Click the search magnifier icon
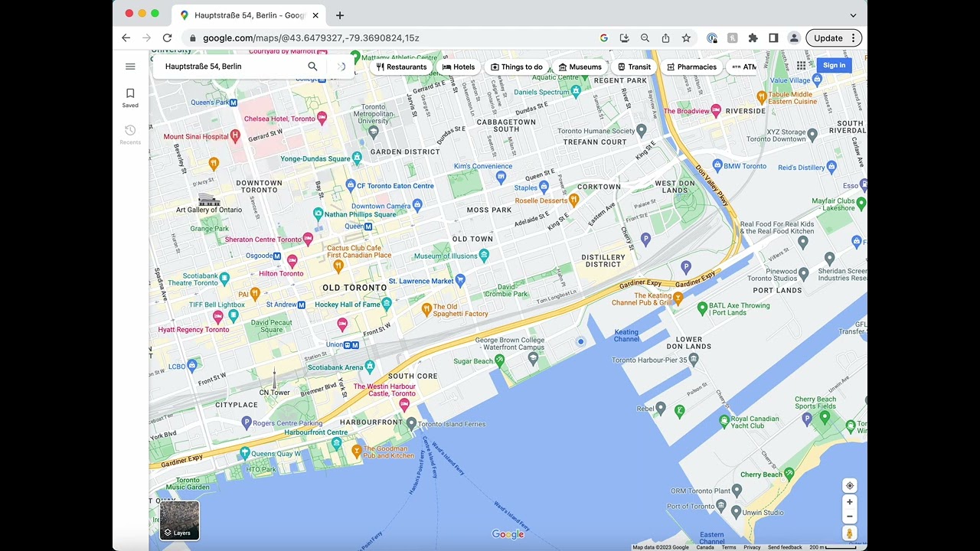 coord(312,67)
